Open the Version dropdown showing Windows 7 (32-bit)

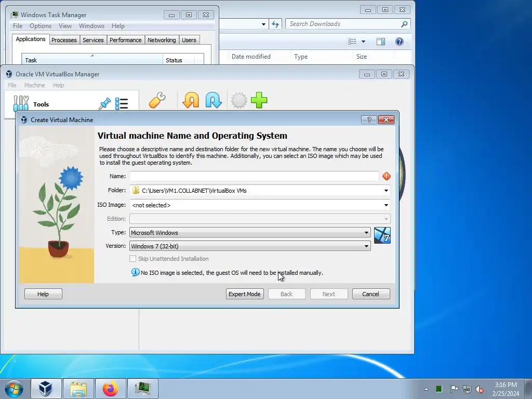click(x=250, y=246)
